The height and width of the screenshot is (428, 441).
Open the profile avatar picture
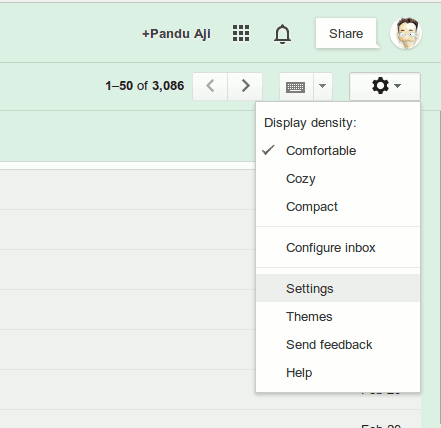click(x=406, y=33)
